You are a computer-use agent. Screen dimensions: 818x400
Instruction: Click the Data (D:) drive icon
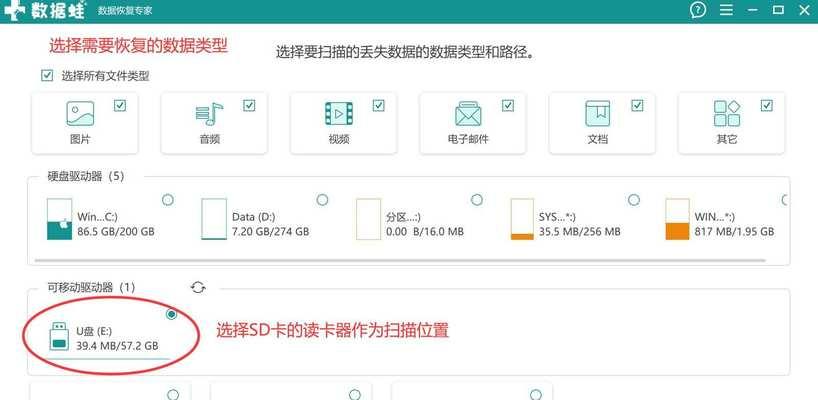coord(214,219)
